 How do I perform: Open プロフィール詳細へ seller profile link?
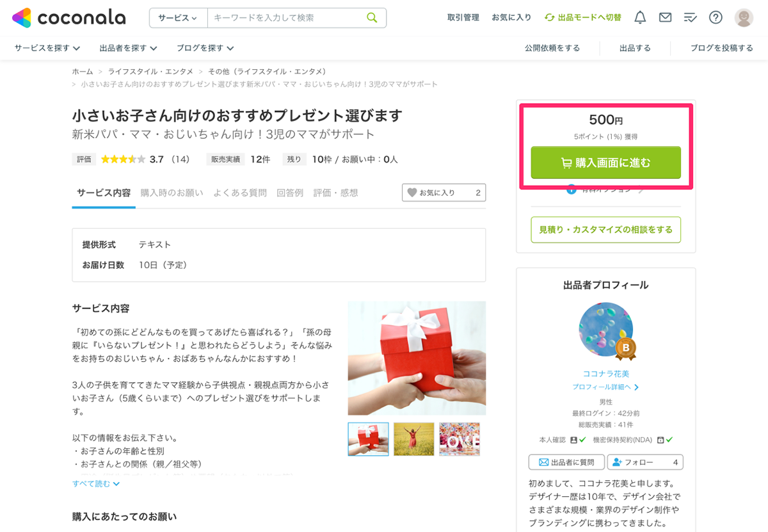605,387
